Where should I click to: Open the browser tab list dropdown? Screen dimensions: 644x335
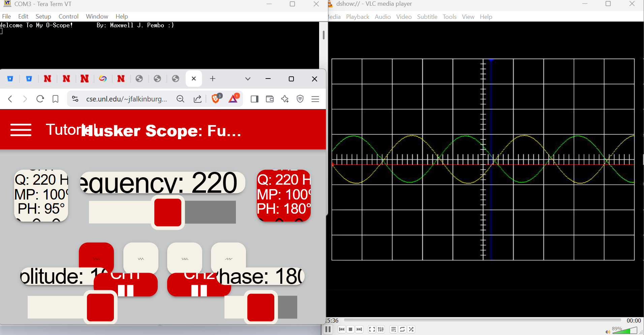248,79
